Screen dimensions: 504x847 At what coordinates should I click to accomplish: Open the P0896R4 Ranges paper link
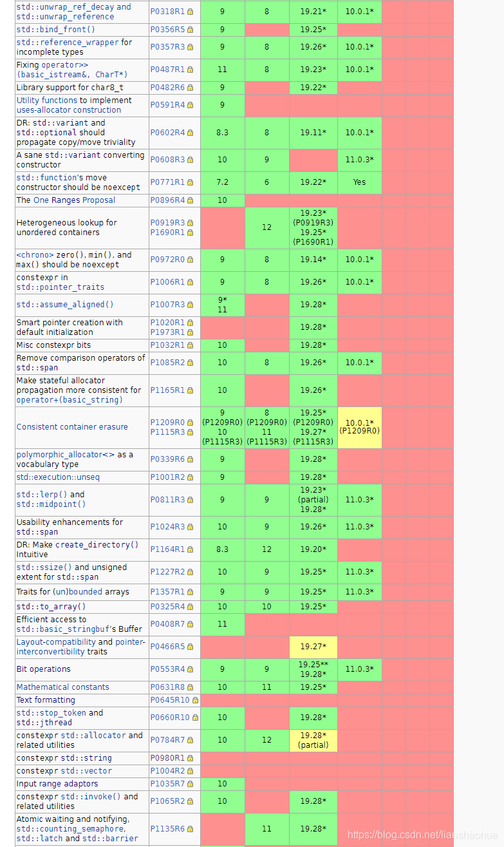pyautogui.click(x=167, y=200)
